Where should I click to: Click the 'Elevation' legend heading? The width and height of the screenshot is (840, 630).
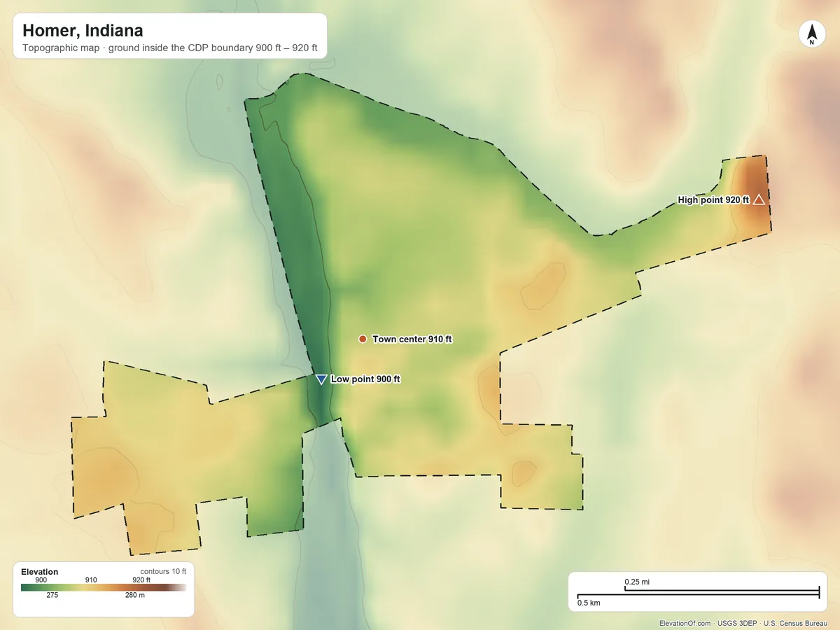(40, 572)
